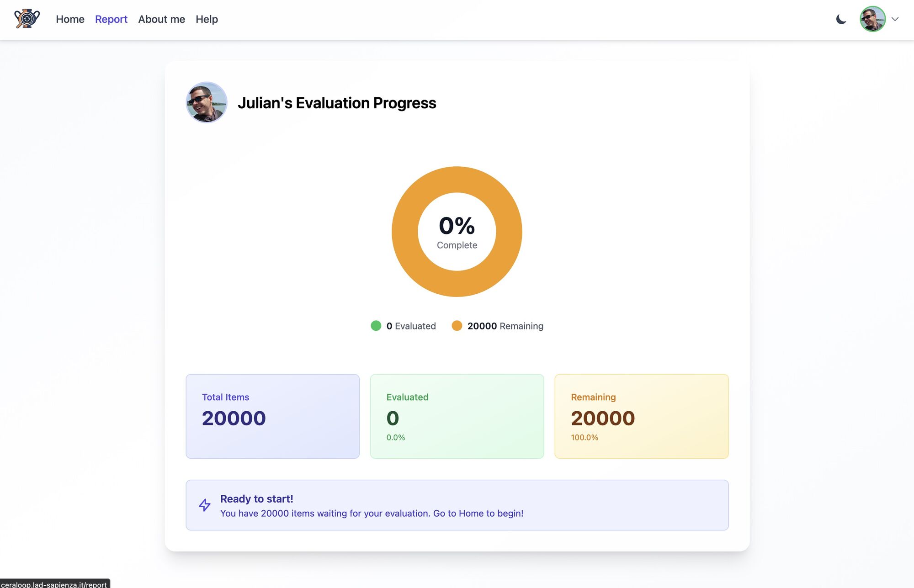Click the 20000 Remaining legend label
914x588 pixels.
(x=505, y=326)
